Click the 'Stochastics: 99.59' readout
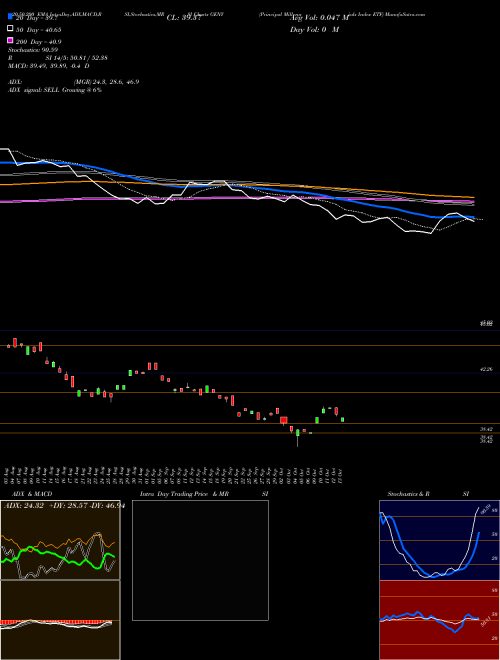500x660 pixels. click(x=33, y=50)
